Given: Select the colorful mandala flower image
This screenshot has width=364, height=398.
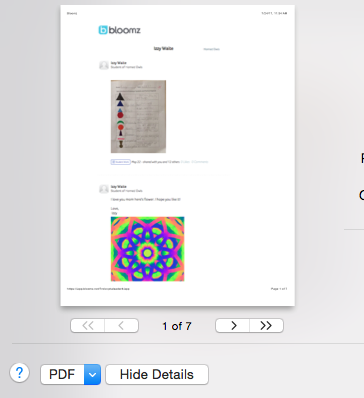Looking at the screenshot, I should point(147,249).
